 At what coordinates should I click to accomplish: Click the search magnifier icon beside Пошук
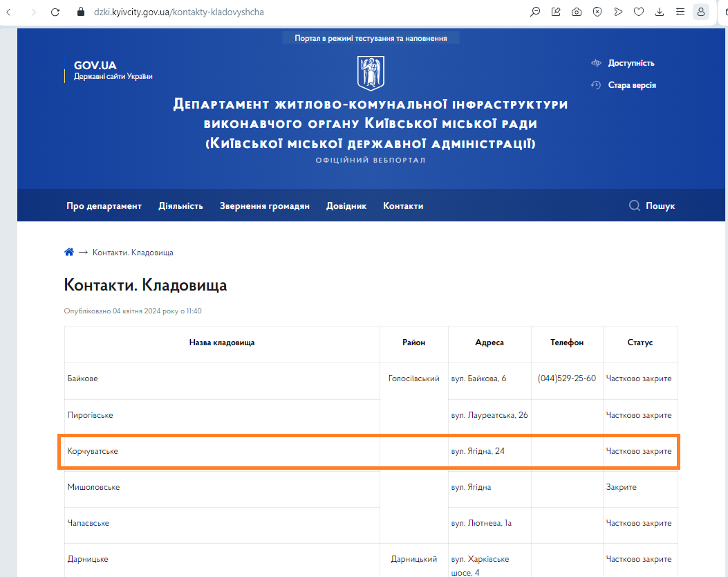(x=634, y=205)
